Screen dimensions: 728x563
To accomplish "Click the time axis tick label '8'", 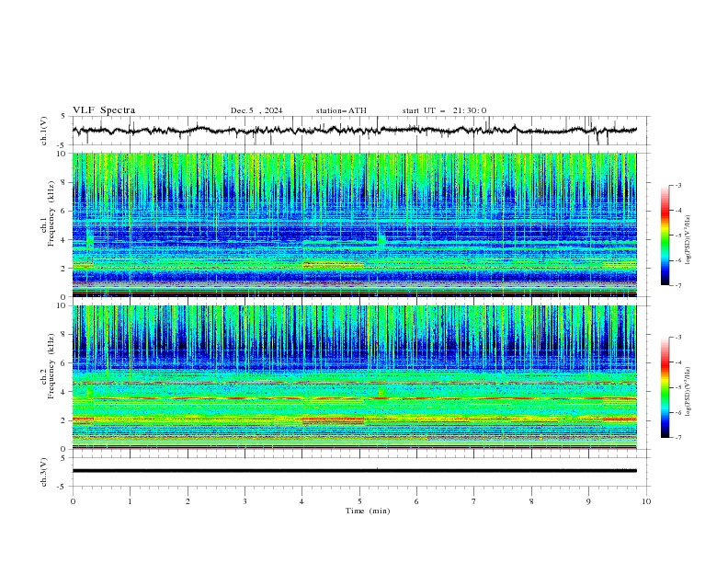I will (531, 501).
